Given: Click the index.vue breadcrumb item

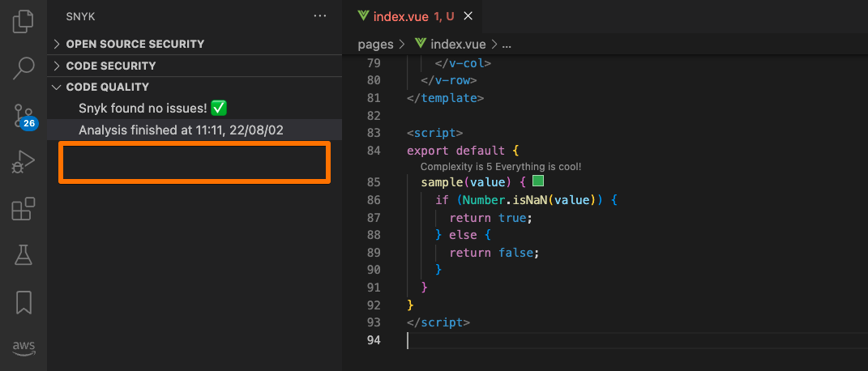Looking at the screenshot, I should pos(458,45).
